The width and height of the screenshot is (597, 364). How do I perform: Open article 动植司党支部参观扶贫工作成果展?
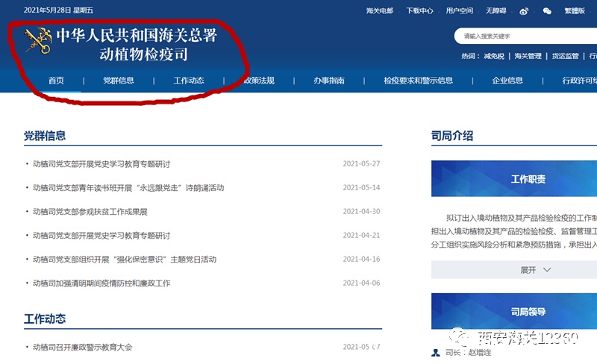[90, 212]
